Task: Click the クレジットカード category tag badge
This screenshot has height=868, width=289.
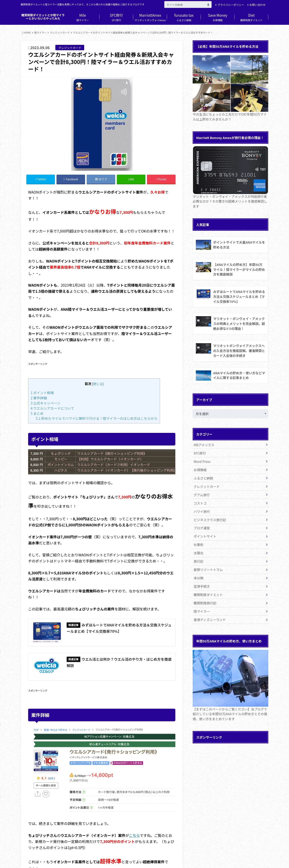Action: point(70,48)
